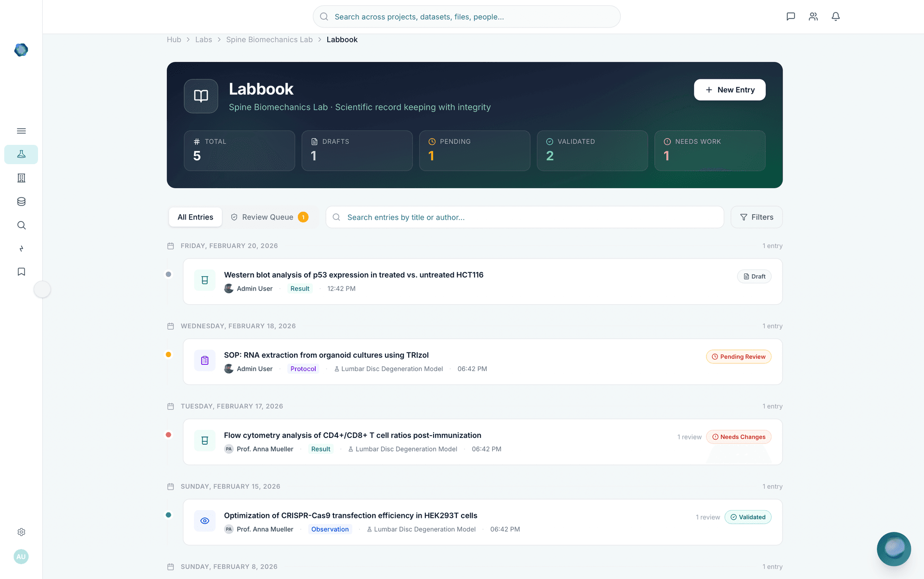
Task: Open the hamburger menu icon in sidebar
Action: pos(21,131)
